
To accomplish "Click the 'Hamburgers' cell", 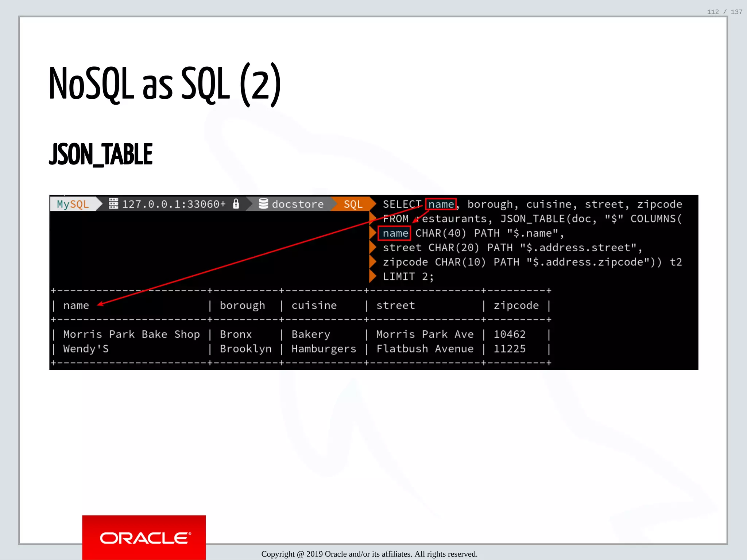I will (324, 349).
